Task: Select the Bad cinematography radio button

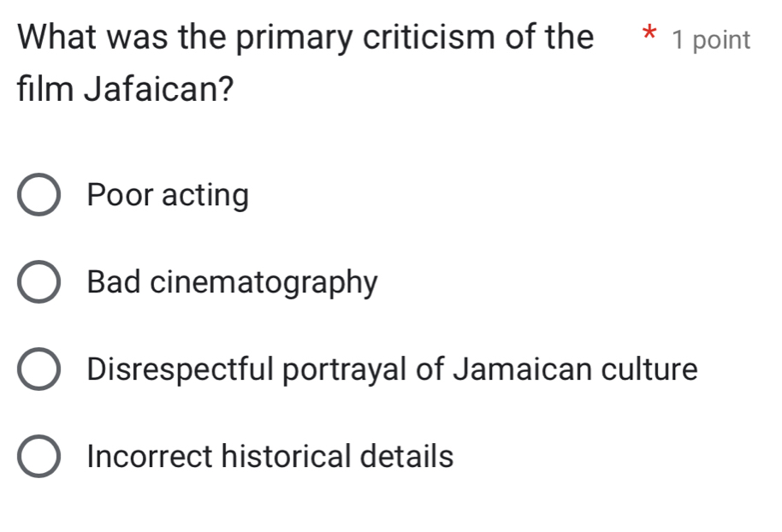Action: (38, 282)
